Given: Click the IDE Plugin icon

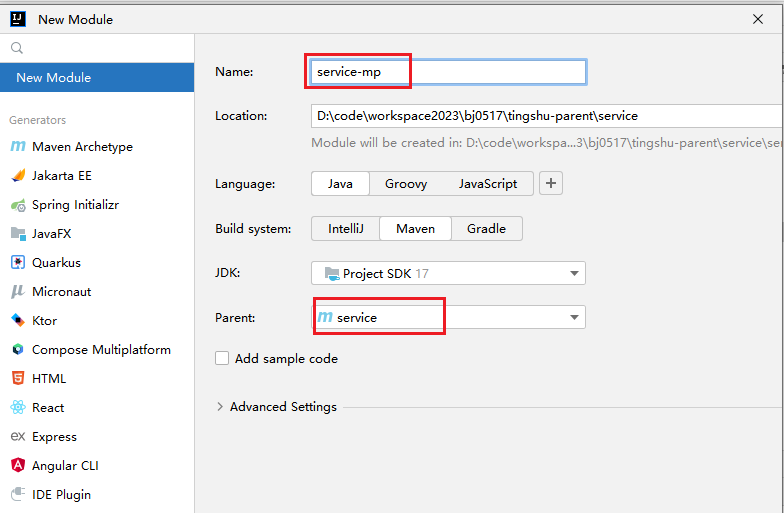Looking at the screenshot, I should coord(18,494).
